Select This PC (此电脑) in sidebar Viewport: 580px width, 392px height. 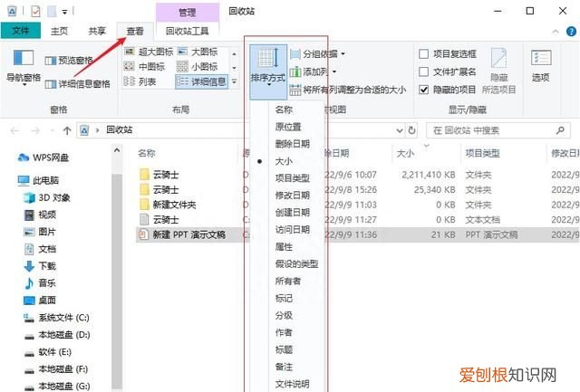click(x=38, y=180)
